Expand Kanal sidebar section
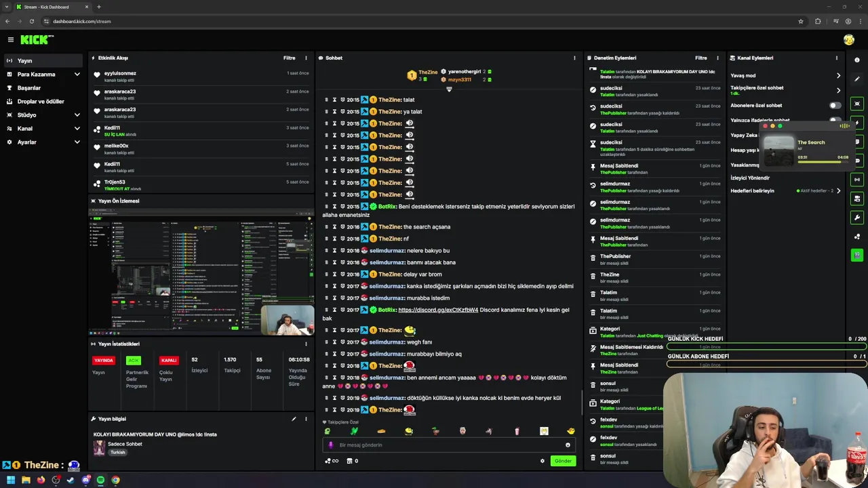 43,129
